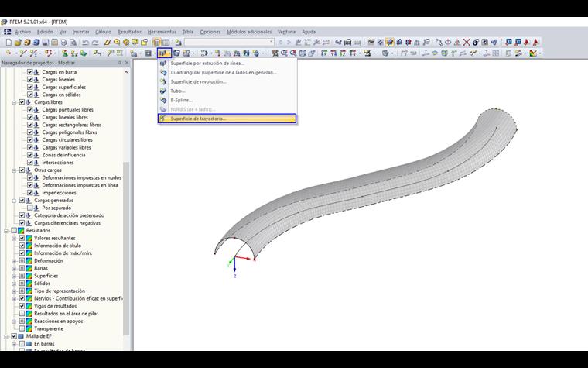Toggle the Cargas en barra checkbox

pos(30,72)
